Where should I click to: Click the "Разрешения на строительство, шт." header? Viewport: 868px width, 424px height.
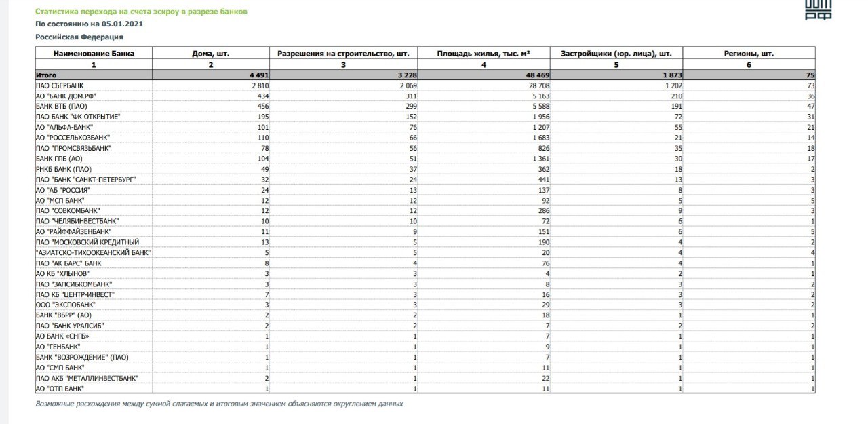click(x=343, y=53)
